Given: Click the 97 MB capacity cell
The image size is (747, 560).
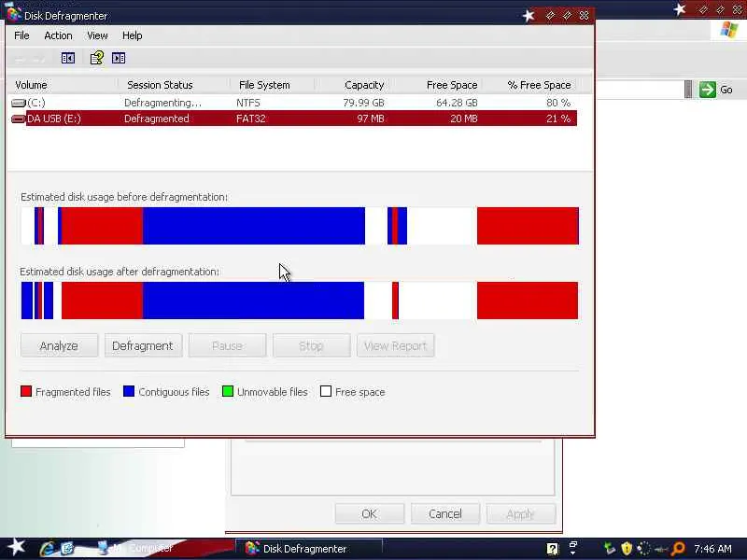Looking at the screenshot, I should point(370,119).
